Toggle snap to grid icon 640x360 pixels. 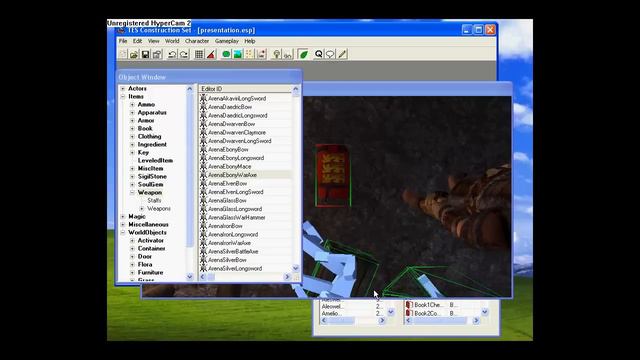pyautogui.click(x=199, y=54)
